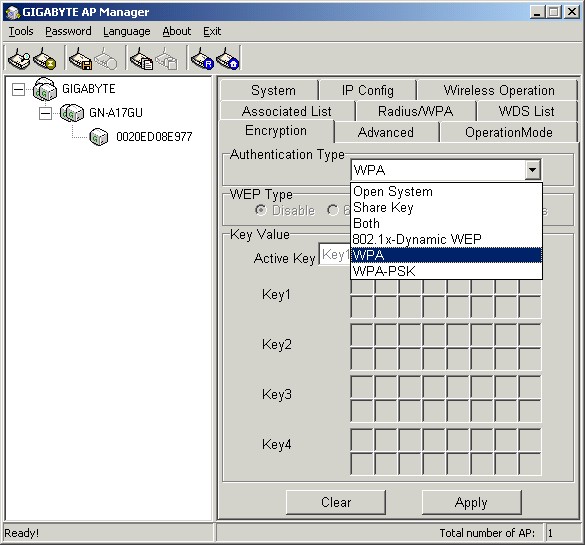
Task: Choose highlighted WPA option in list
Action: [447, 255]
